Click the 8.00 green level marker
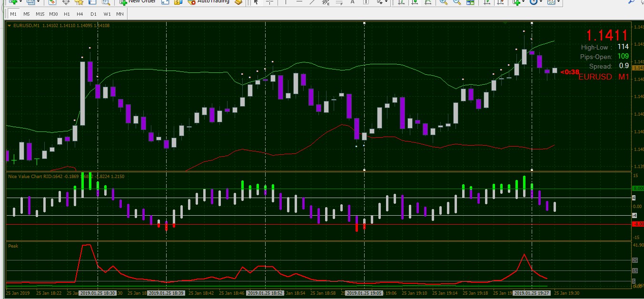This screenshot has height=299, width=644. click(637, 189)
